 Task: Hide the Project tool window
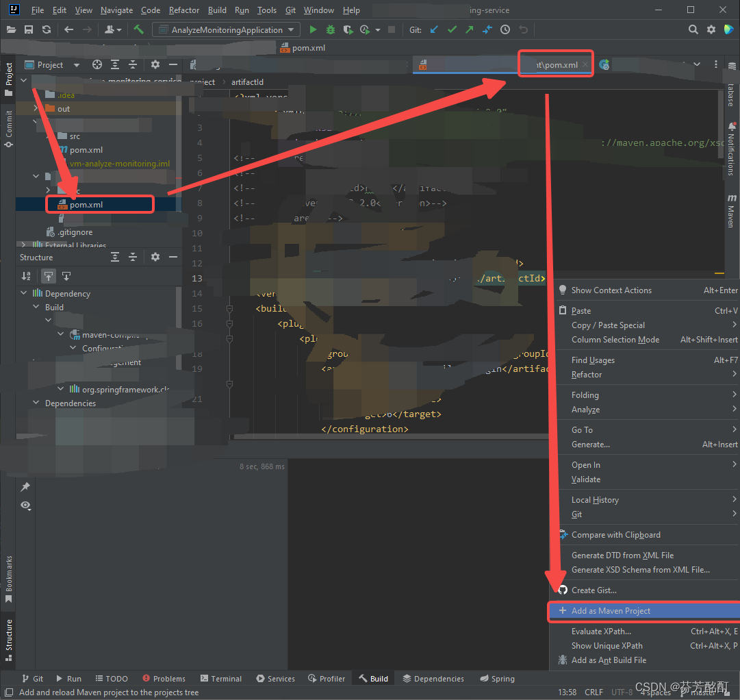[173, 64]
